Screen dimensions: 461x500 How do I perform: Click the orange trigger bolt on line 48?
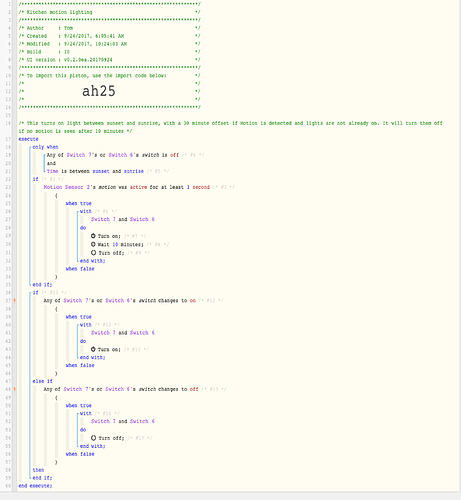(15, 389)
